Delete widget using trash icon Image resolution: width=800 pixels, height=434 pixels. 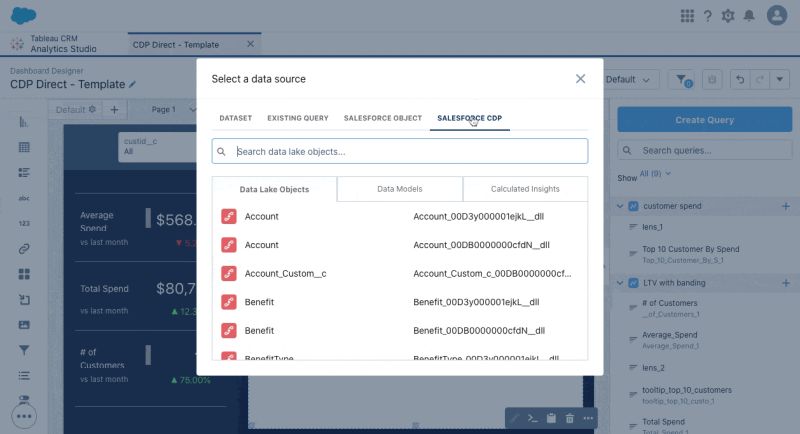pos(569,419)
